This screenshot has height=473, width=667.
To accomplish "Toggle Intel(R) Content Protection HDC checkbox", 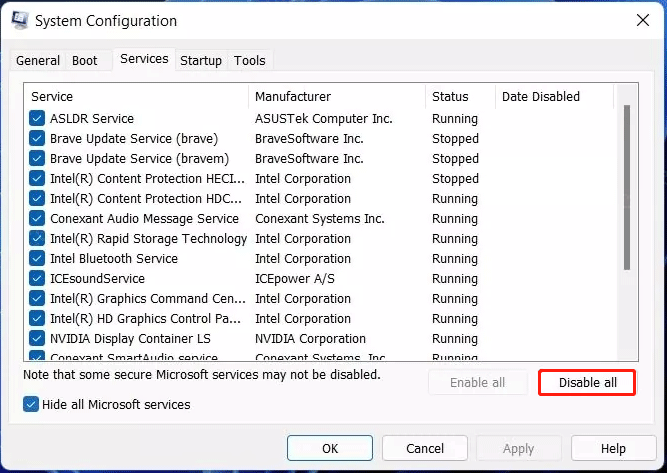I will pos(37,198).
